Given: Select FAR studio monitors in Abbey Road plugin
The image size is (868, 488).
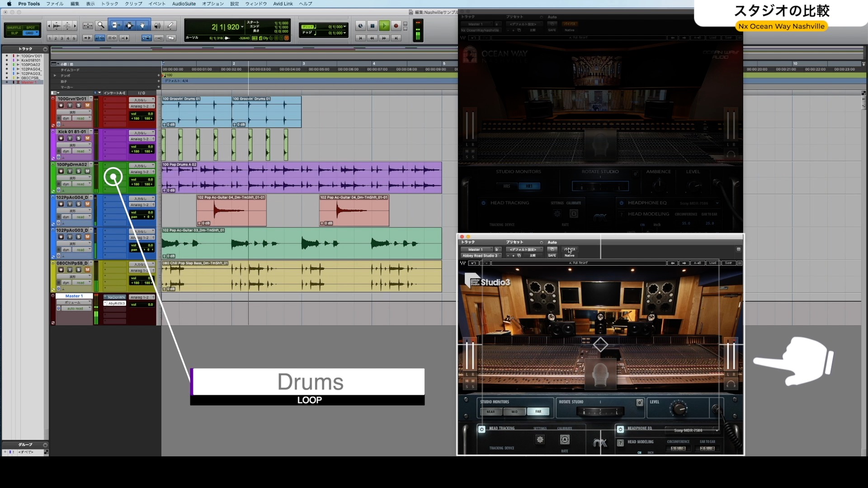Looking at the screenshot, I should coord(538,412).
